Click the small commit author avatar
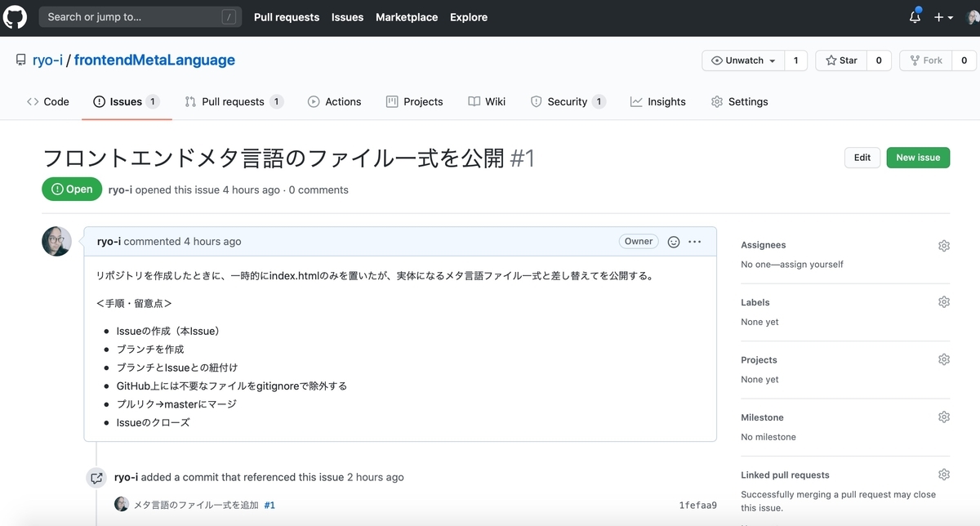 (122, 505)
